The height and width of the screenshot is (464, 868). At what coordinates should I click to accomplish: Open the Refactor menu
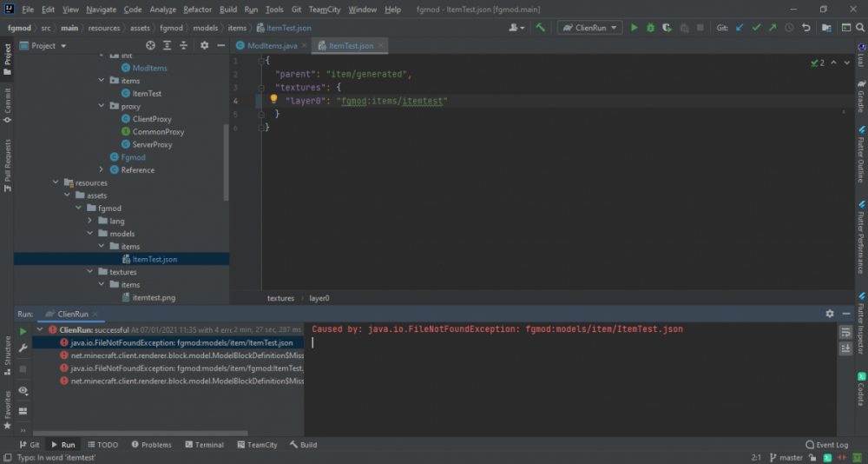[198, 10]
